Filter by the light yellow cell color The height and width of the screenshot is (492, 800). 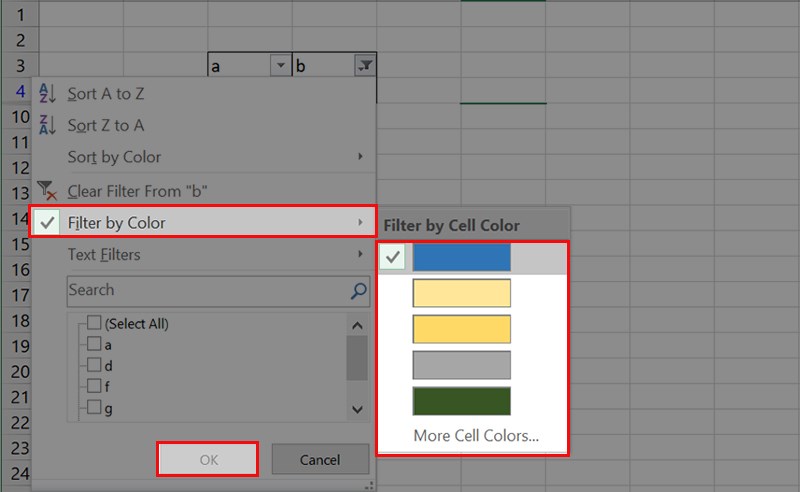[x=461, y=293]
